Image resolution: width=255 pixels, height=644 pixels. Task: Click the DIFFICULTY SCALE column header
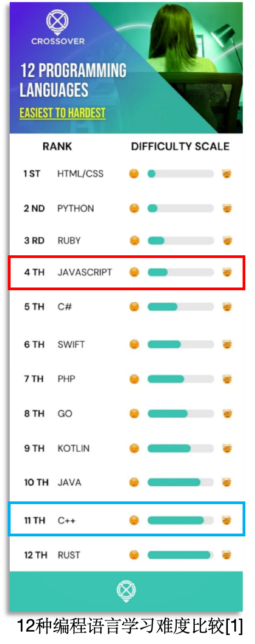click(x=180, y=147)
